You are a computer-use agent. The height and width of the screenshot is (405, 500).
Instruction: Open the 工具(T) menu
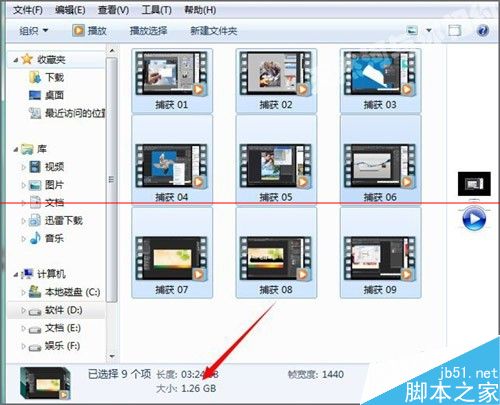[x=156, y=10]
